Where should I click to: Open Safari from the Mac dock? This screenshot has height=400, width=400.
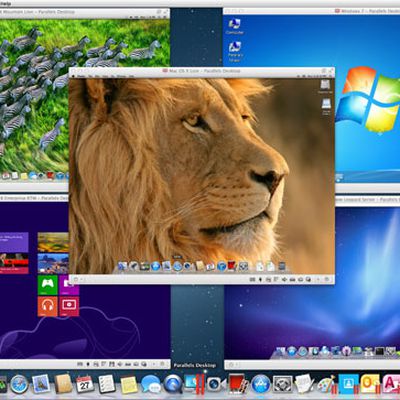point(19,384)
